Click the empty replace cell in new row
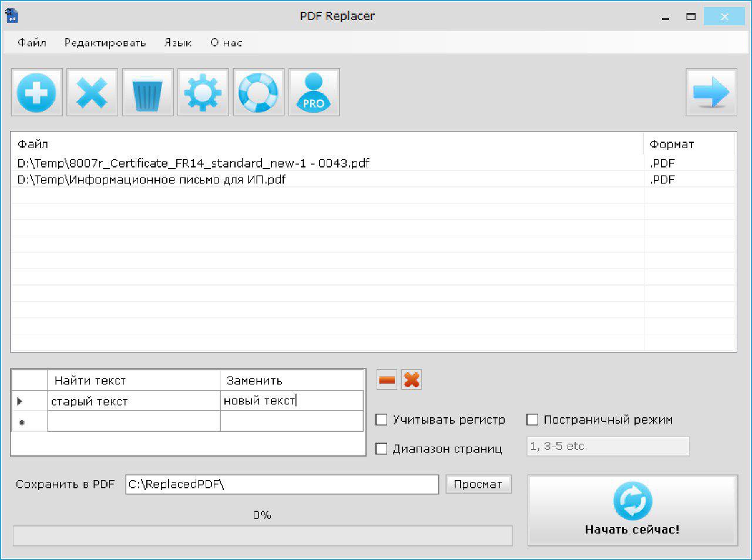Viewport: 752px width, 560px height. [291, 421]
